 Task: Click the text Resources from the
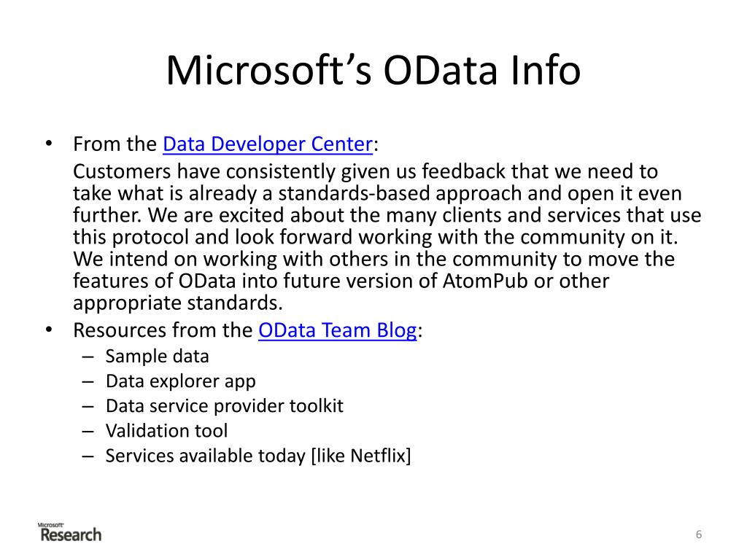click(163, 330)
